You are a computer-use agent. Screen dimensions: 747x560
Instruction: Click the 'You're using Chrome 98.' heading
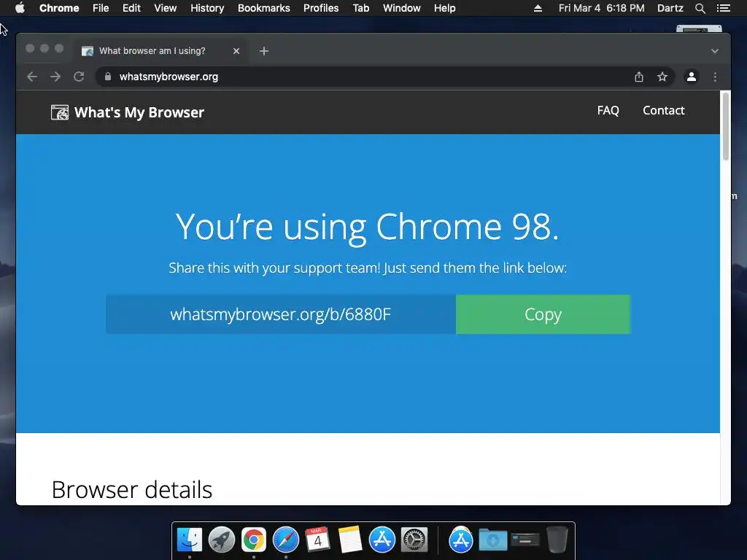[x=367, y=227]
